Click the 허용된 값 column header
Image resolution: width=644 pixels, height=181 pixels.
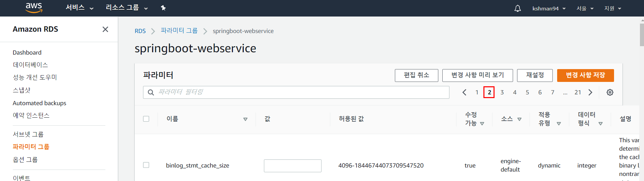click(351, 119)
